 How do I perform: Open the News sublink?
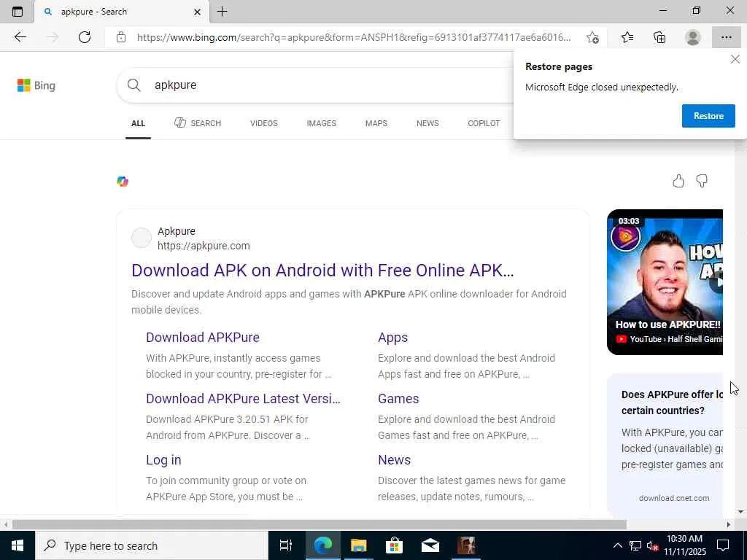395,460
